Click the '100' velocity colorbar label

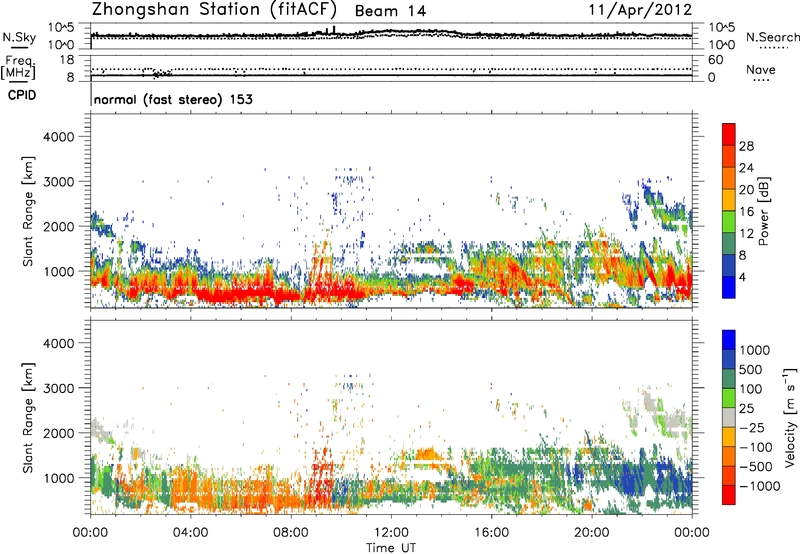751,389
